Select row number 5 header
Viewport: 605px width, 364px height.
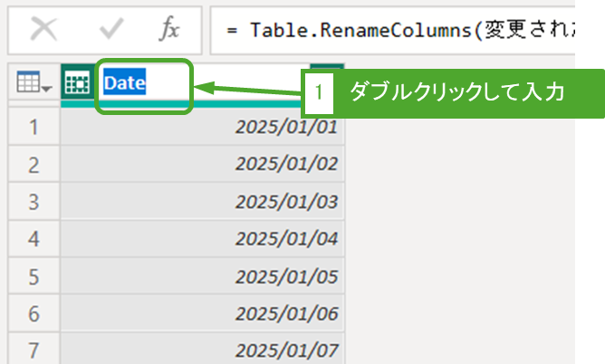click(33, 276)
